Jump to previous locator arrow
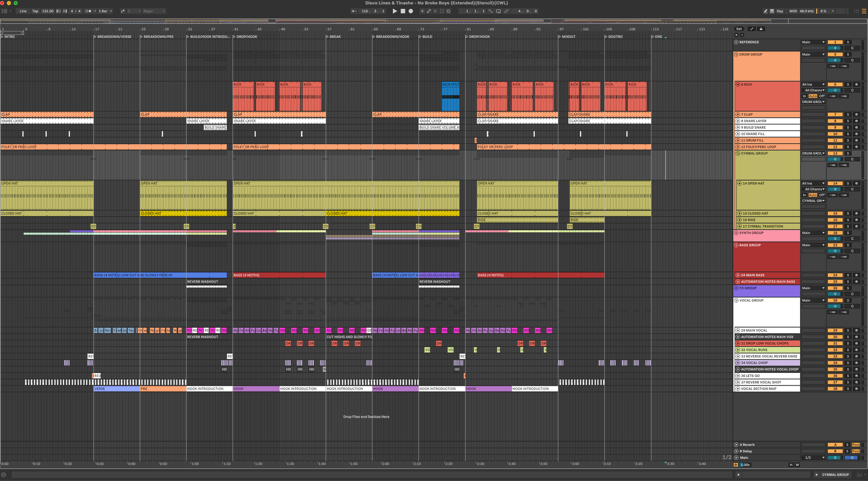868x481 pixels. pos(736,35)
